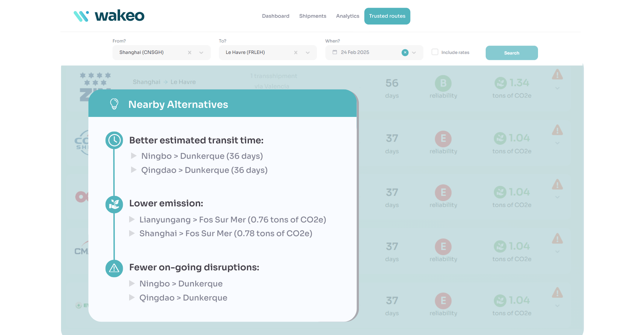Click the Wakeo logo icon

pyautogui.click(x=82, y=15)
